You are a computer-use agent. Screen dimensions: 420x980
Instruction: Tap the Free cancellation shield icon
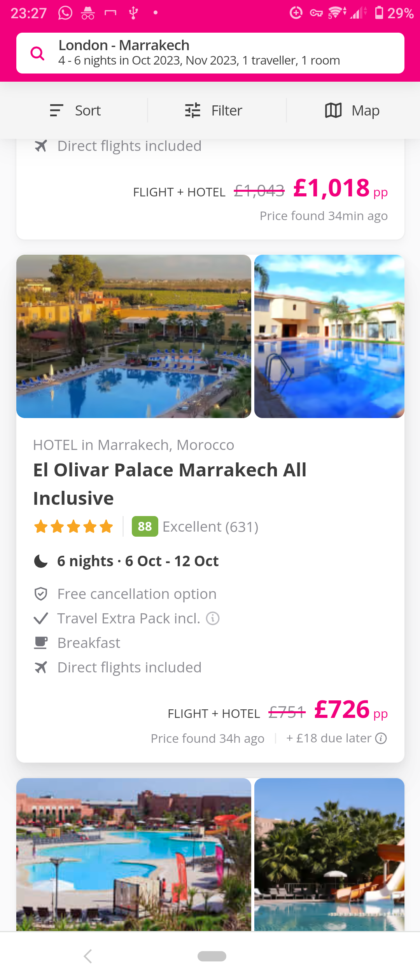[41, 594]
